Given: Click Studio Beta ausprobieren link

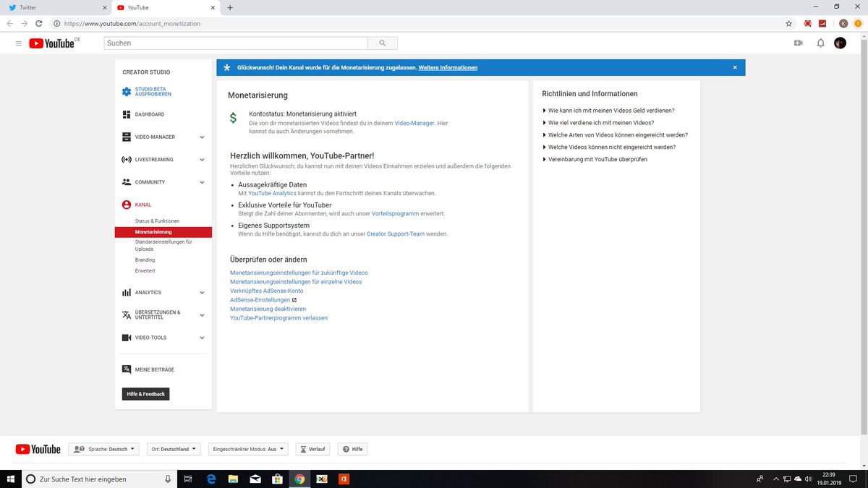Looking at the screenshot, I should (x=153, y=92).
